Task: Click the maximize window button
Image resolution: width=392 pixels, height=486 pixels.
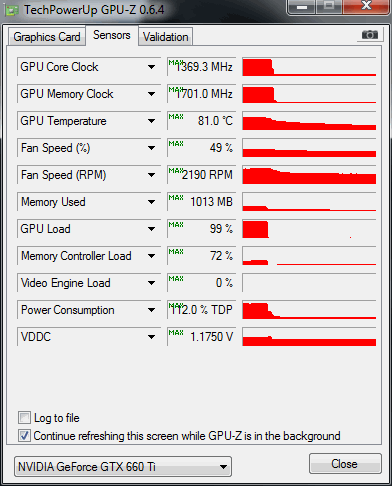Action: pyautogui.click(x=329, y=6)
